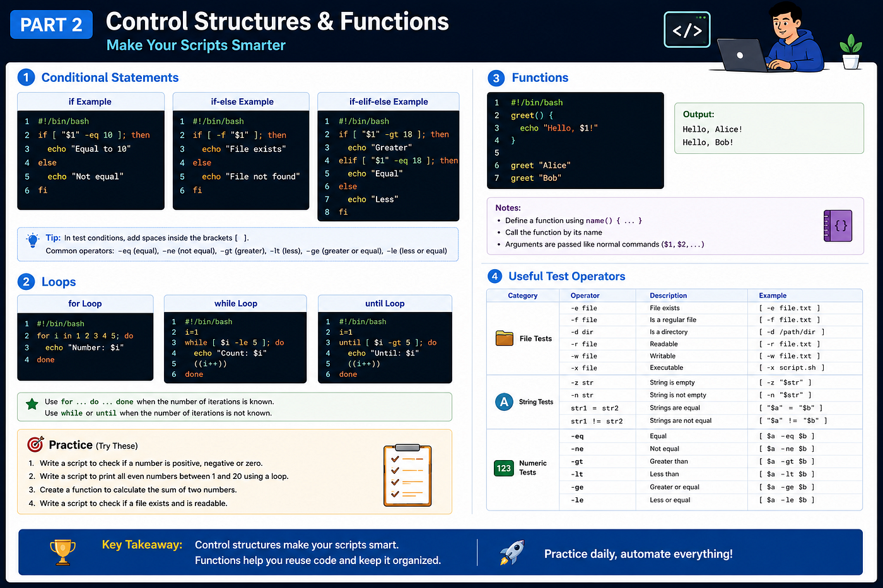Select the "while Loop" card header
The height and width of the screenshot is (588, 883).
[x=236, y=304]
